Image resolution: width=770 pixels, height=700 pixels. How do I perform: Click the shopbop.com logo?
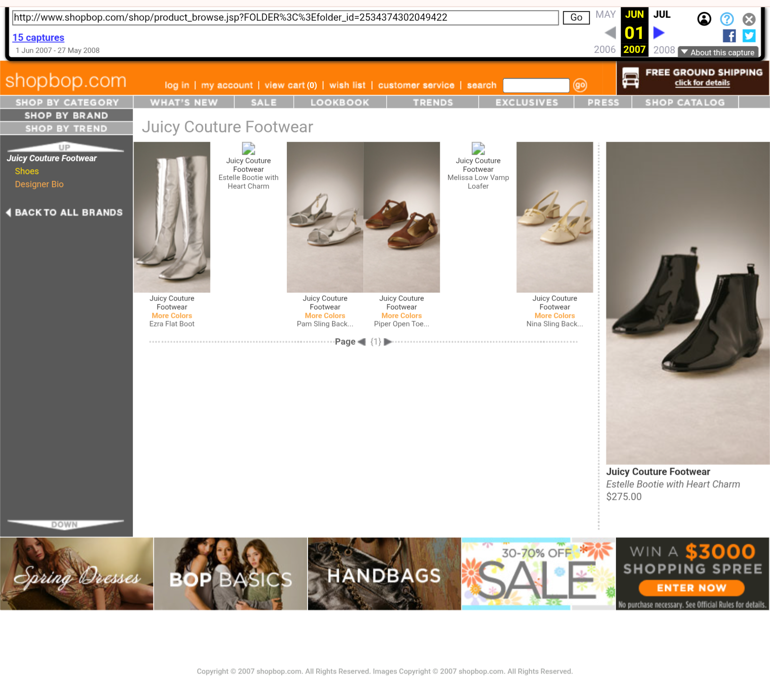pyautogui.click(x=66, y=81)
